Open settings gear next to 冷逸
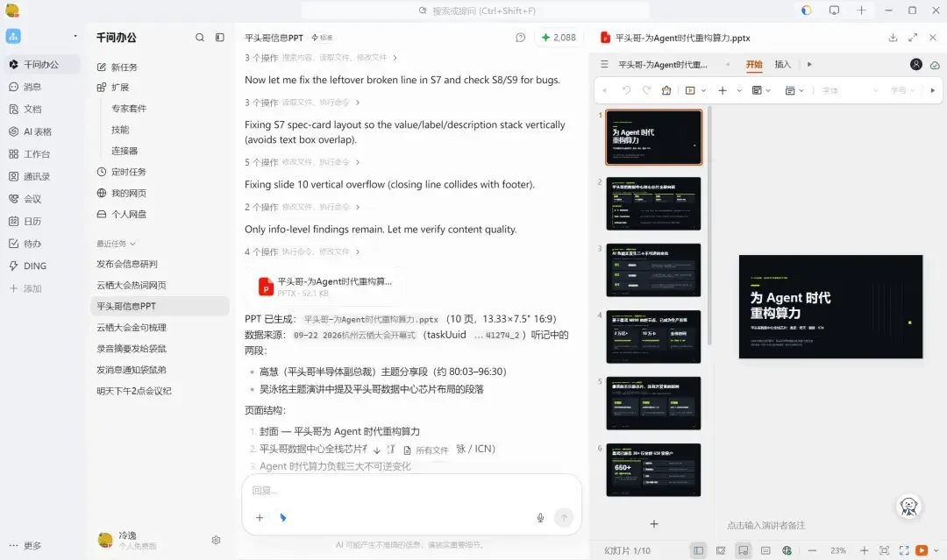This screenshot has height=560, width=947. point(217,540)
